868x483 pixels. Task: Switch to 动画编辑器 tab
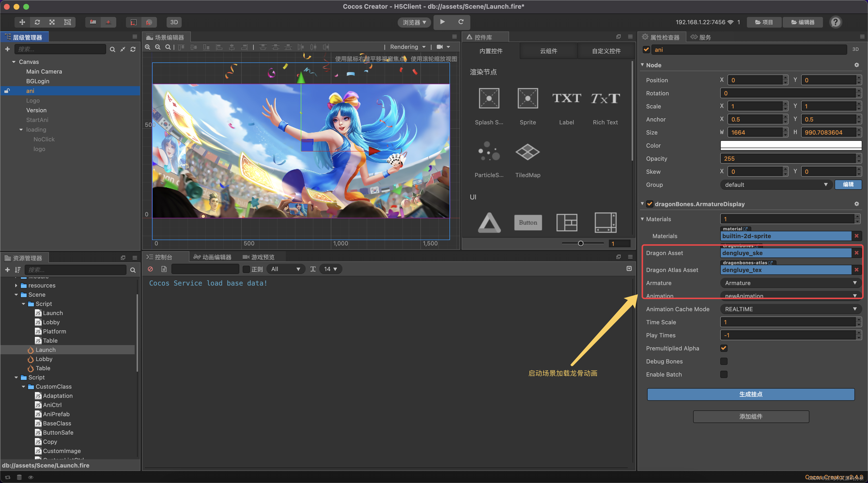point(212,257)
